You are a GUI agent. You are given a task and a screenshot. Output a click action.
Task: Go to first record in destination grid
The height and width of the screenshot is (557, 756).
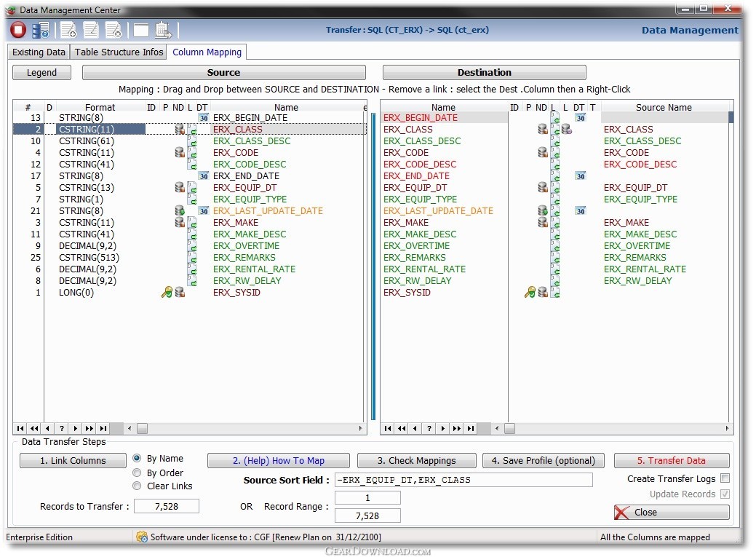coord(388,428)
